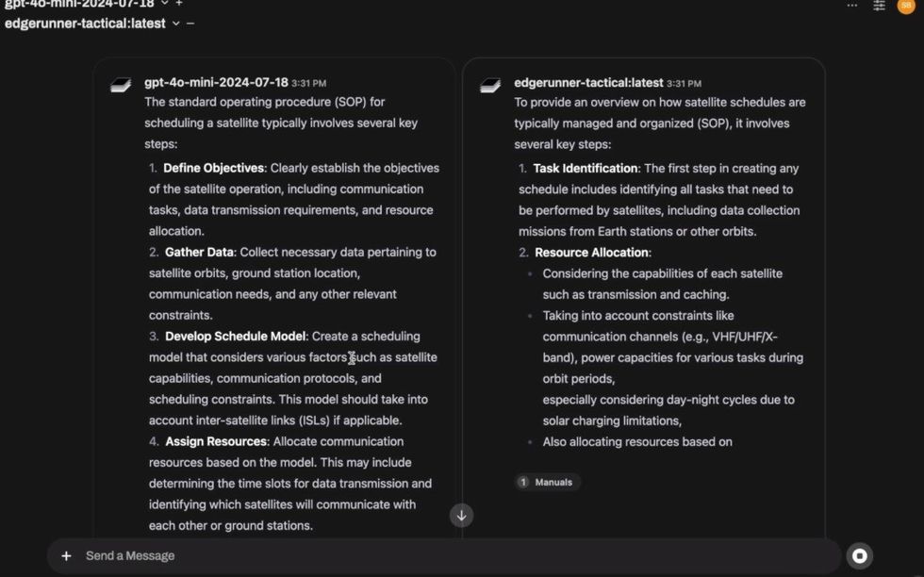This screenshot has width=924, height=577.
Task: Click the gpt-4o-mini response model avatar icon
Action: point(121,86)
